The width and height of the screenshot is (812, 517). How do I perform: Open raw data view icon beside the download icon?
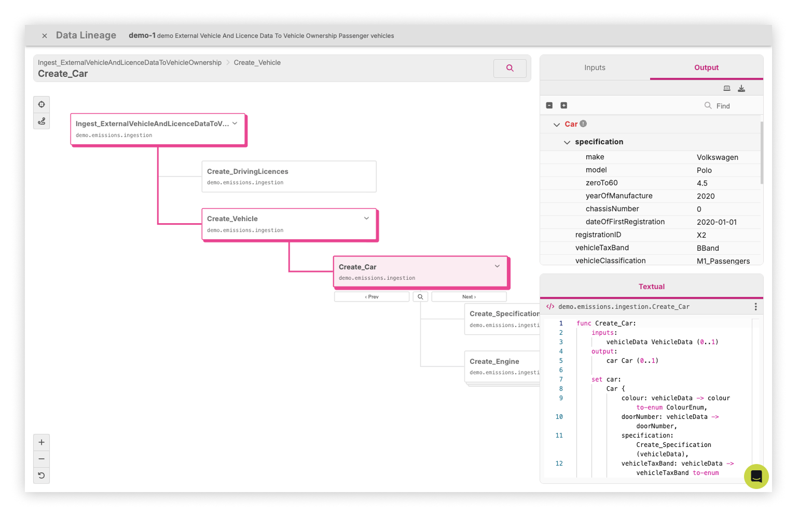click(x=726, y=88)
